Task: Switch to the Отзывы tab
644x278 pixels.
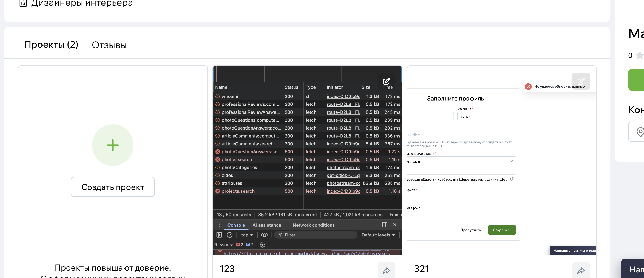Action: 109,45
